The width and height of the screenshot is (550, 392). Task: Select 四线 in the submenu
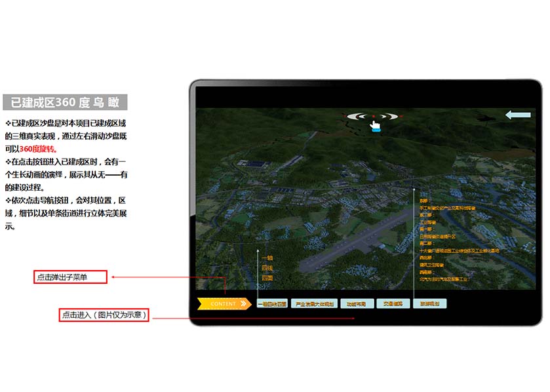click(267, 267)
